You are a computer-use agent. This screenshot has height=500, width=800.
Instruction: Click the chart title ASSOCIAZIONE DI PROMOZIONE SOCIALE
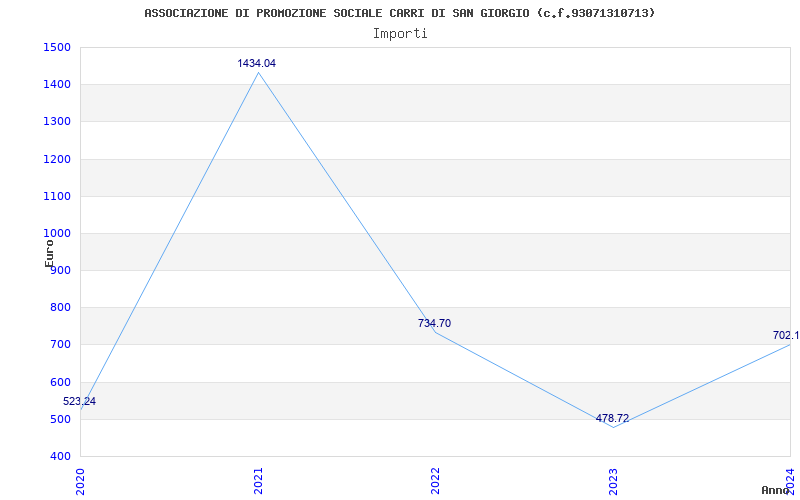[399, 13]
